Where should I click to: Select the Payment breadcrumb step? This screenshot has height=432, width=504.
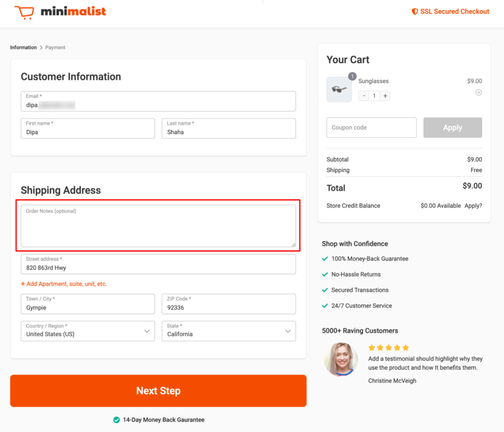coord(55,47)
